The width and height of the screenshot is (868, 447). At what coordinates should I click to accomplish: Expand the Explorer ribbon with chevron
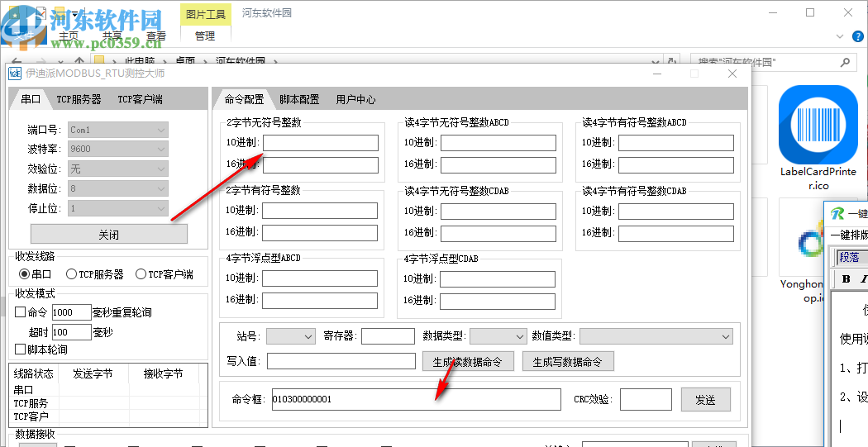(x=840, y=36)
